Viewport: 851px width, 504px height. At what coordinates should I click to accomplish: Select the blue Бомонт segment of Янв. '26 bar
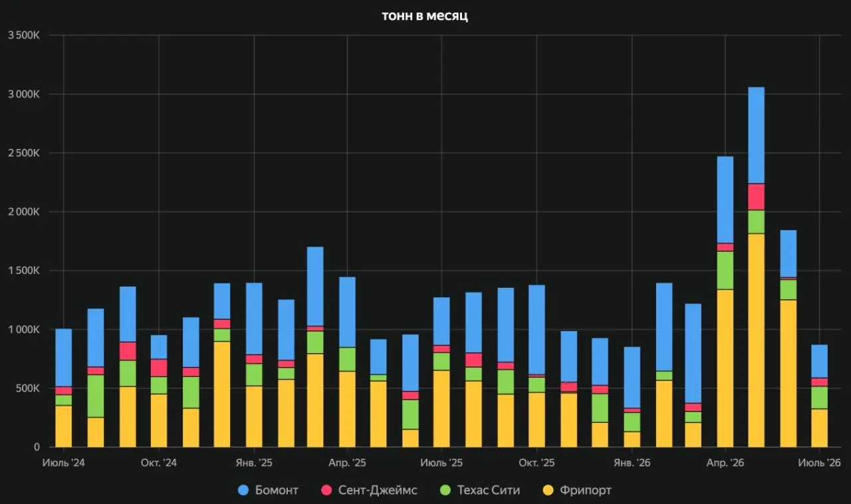click(x=632, y=378)
